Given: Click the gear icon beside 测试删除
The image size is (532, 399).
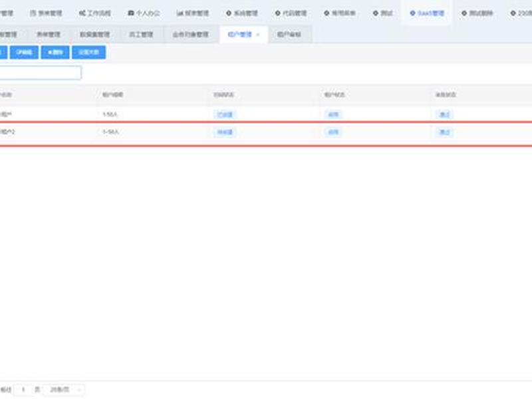Looking at the screenshot, I should (464, 13).
